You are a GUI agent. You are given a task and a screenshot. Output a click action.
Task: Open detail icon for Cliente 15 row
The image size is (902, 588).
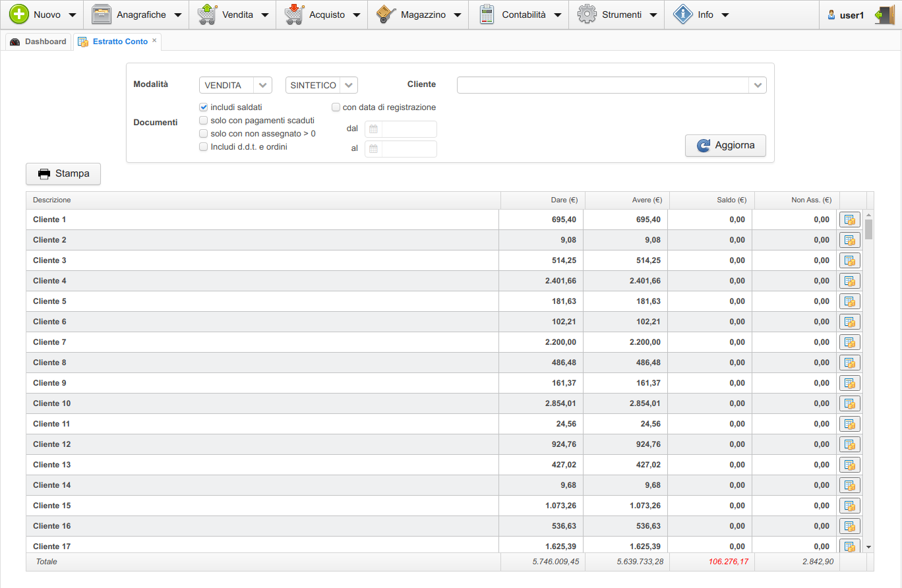pos(850,506)
